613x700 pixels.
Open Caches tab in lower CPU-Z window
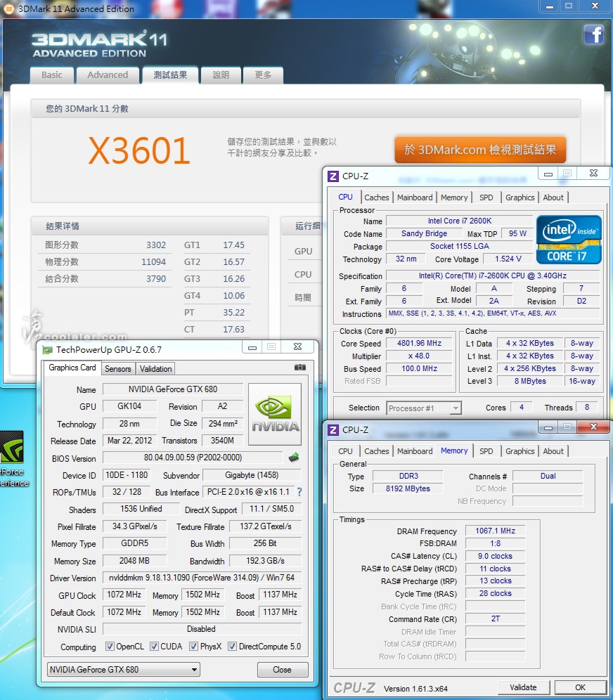pos(376,451)
